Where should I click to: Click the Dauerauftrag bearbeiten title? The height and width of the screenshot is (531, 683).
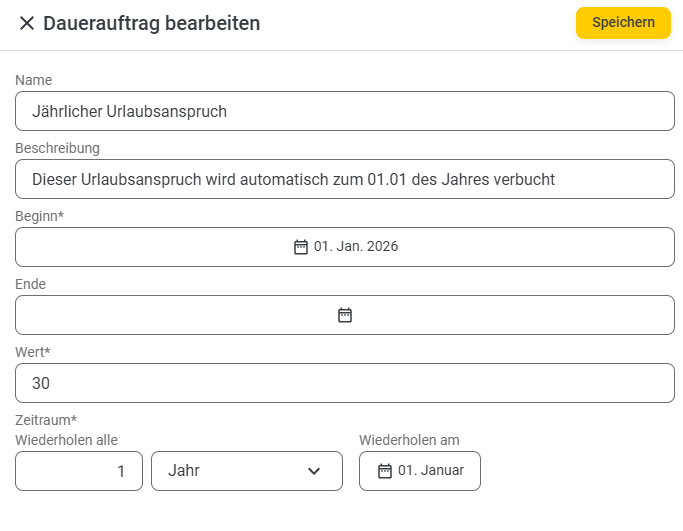tap(152, 23)
